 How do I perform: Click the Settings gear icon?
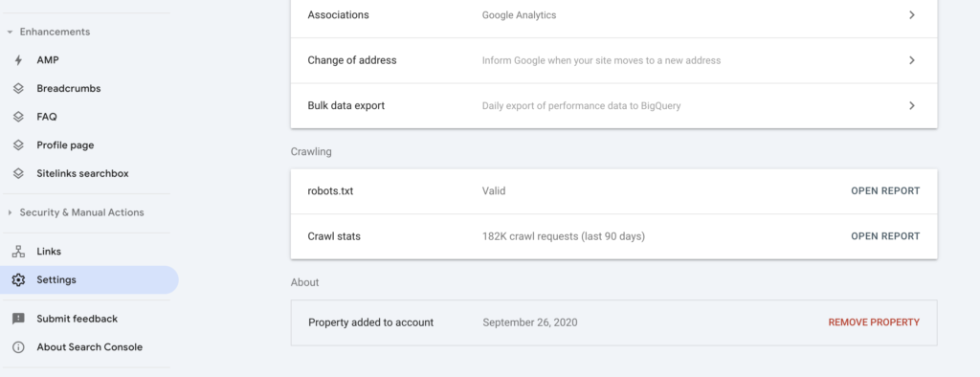[x=19, y=280]
